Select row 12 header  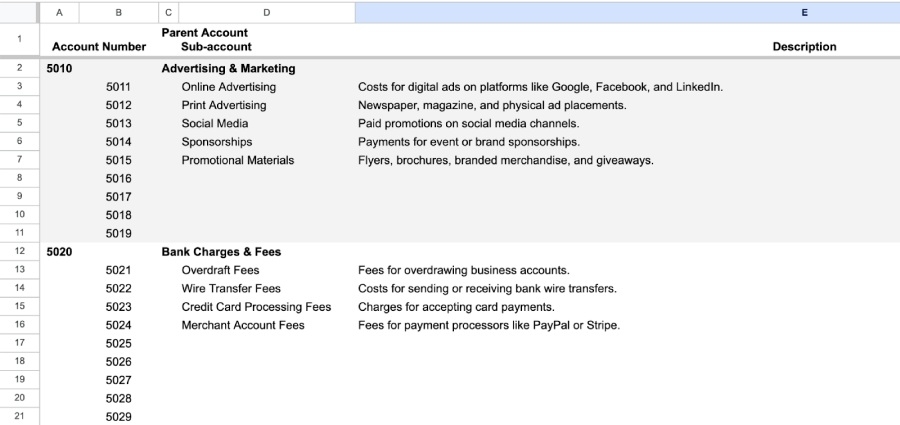(x=19, y=252)
